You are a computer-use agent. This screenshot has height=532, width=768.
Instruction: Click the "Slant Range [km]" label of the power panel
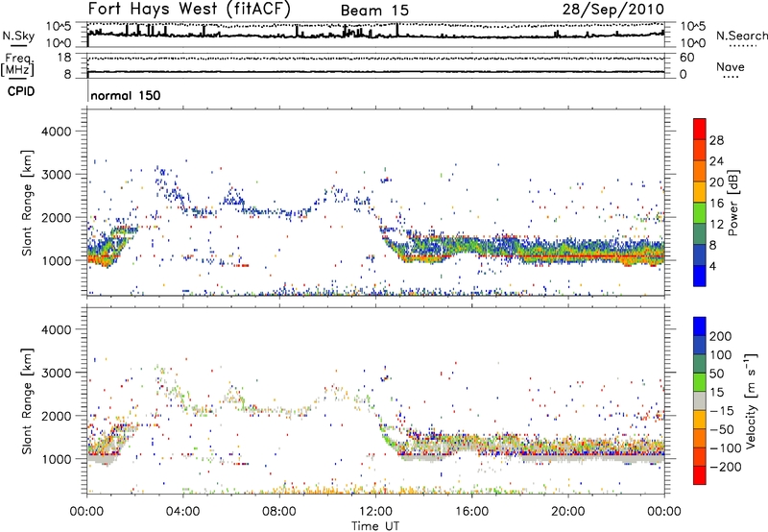coord(27,203)
